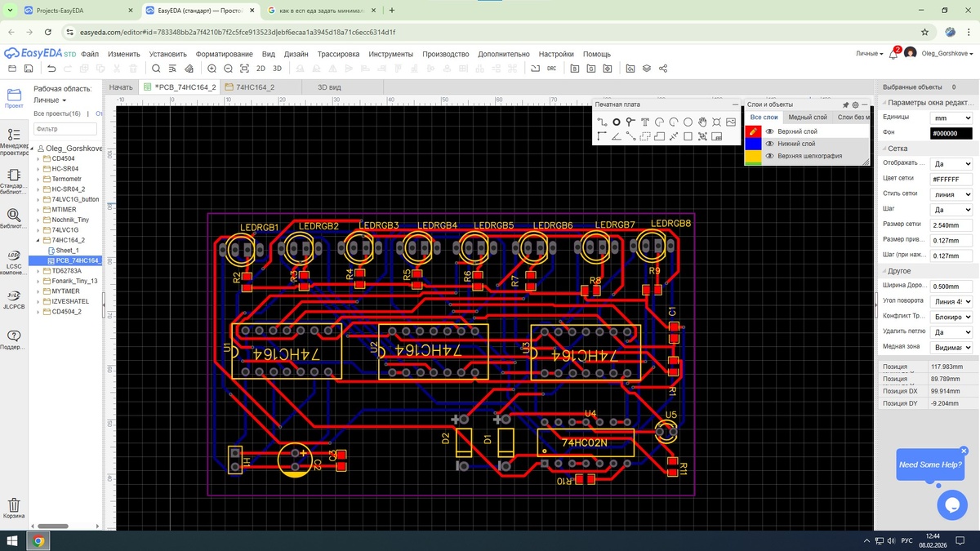The image size is (980, 551).
Task: Switch to the 3D вид tab
Action: 328,87
